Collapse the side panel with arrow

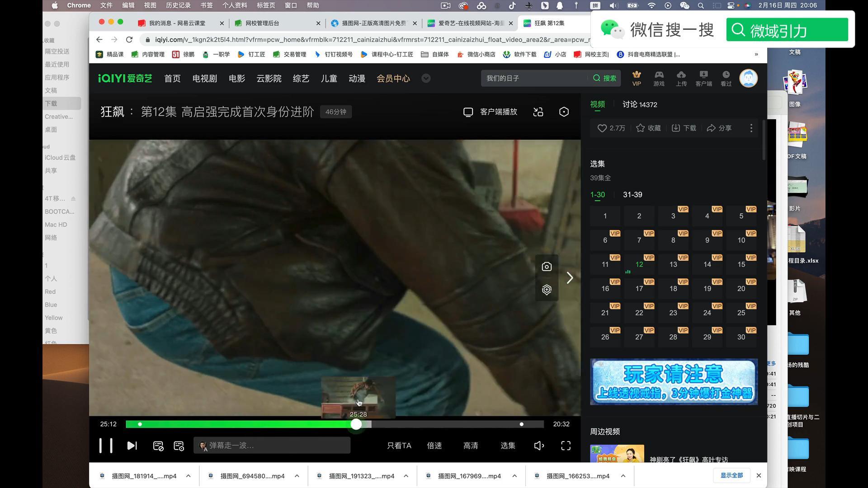570,278
